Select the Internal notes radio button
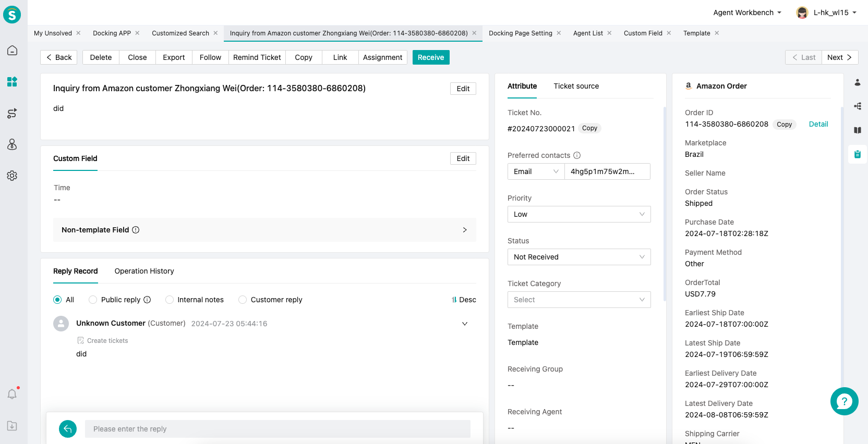The height and width of the screenshot is (444, 868). click(170, 300)
